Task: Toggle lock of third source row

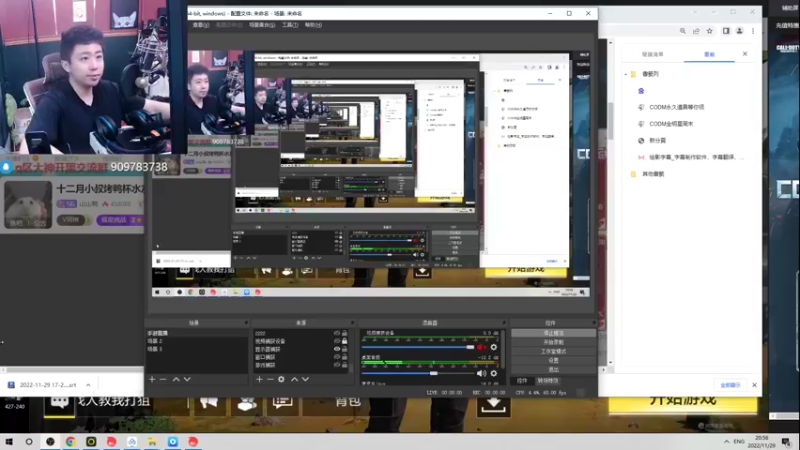Action: point(344,349)
